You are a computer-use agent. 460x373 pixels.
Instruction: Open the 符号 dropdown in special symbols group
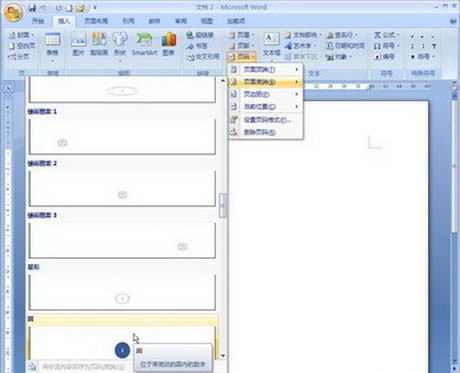tap(423, 57)
